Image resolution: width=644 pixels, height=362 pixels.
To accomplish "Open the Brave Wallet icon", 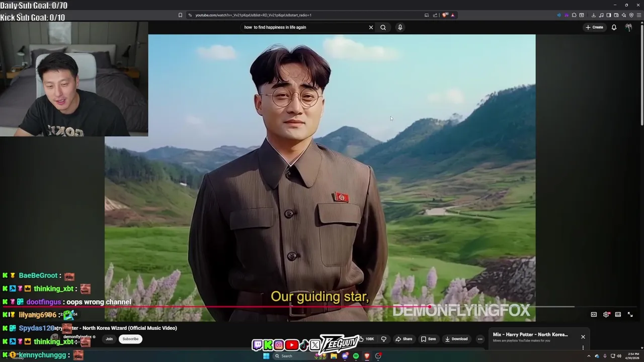I will 616,15.
